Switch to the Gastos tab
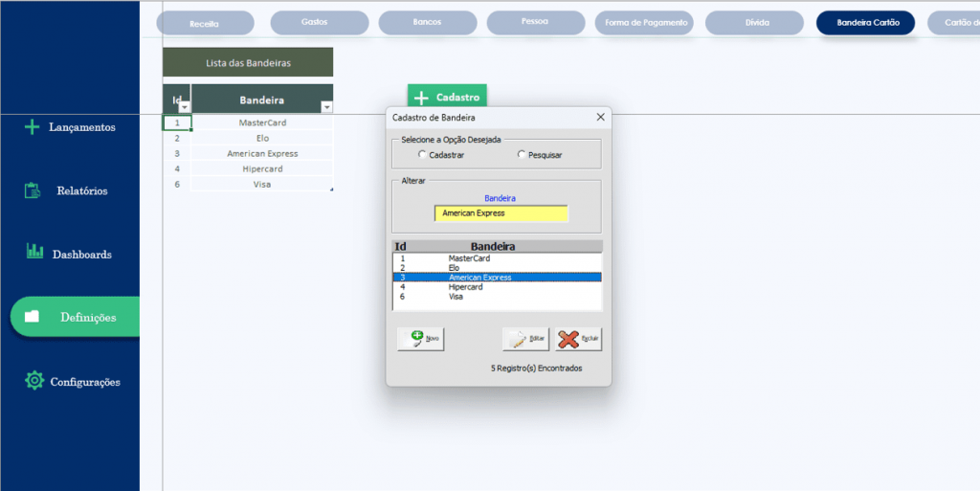 point(320,22)
